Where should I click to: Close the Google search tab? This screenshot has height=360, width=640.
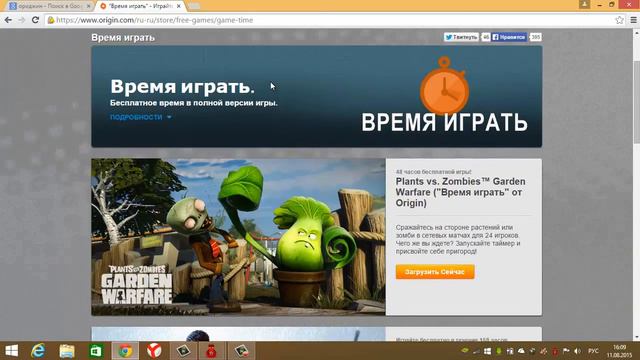[88, 6]
